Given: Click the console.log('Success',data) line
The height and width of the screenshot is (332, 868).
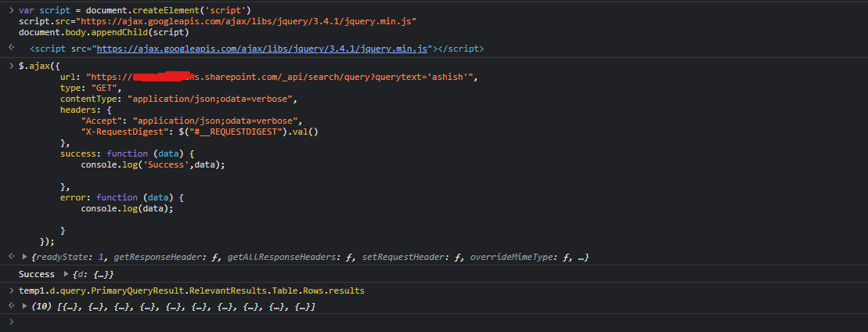Looking at the screenshot, I should pos(153,164).
